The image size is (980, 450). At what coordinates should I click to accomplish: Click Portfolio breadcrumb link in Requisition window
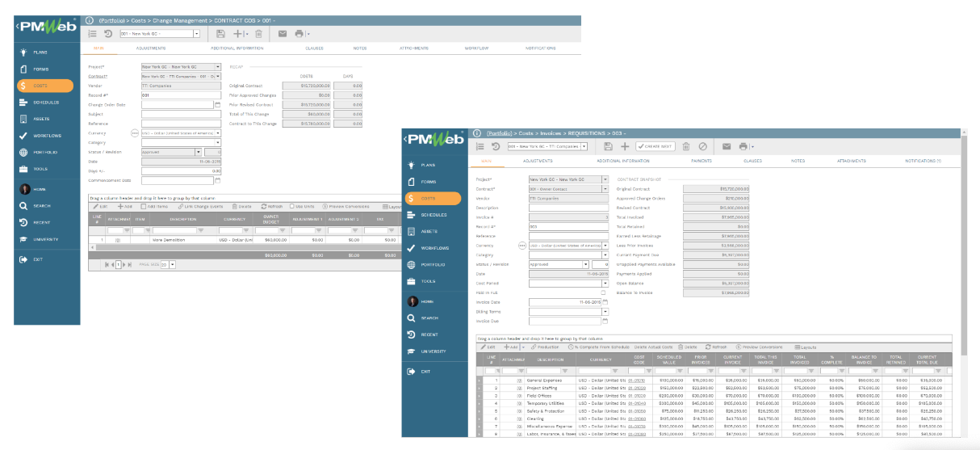click(498, 132)
